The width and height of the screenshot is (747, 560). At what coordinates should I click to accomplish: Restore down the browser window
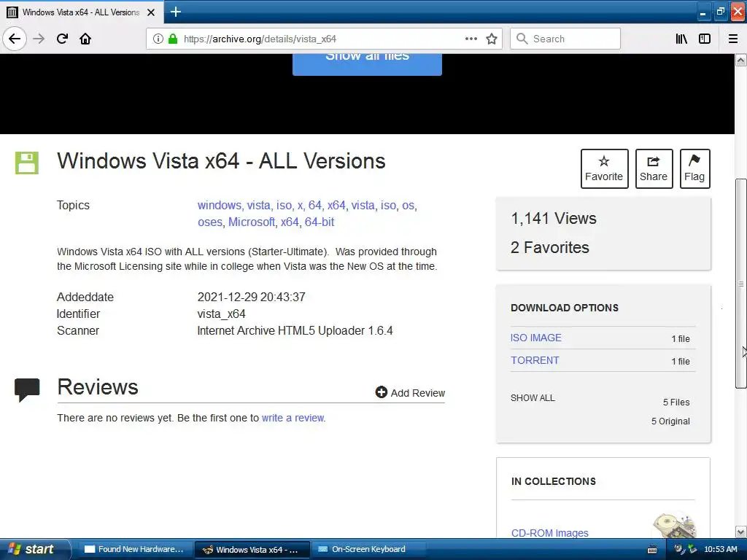[720, 12]
